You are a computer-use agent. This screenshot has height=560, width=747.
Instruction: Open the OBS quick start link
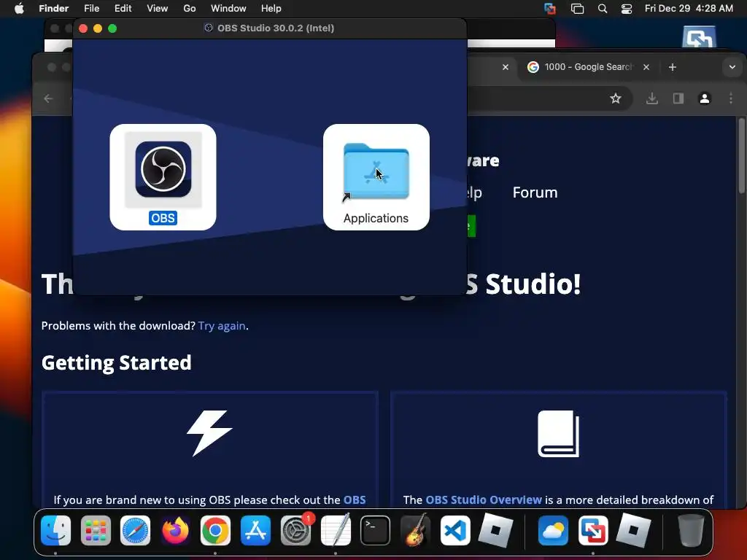tap(355, 499)
